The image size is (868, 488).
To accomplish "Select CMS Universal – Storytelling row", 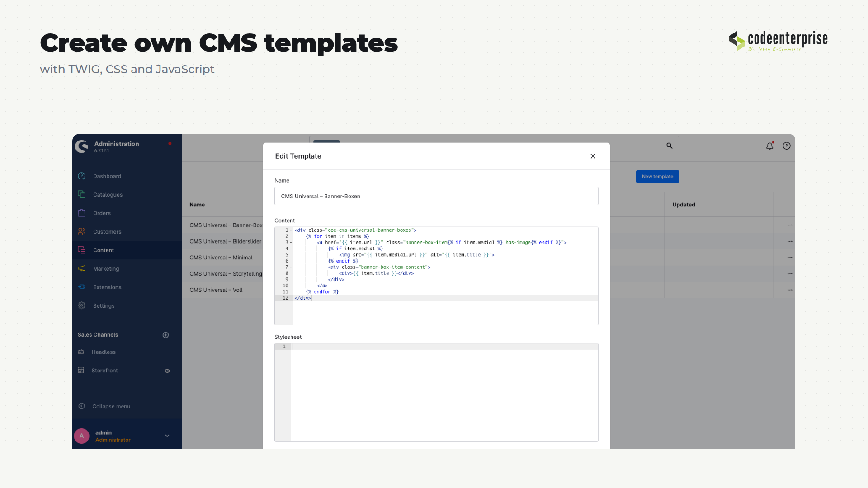I will [x=226, y=274].
